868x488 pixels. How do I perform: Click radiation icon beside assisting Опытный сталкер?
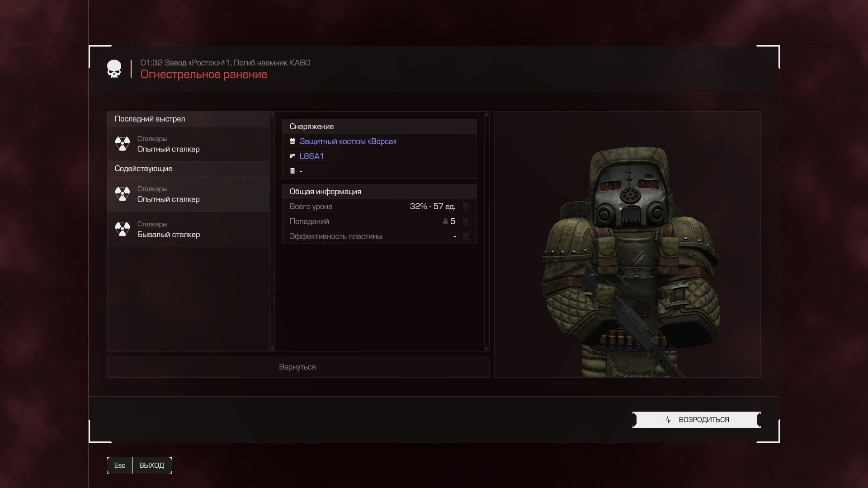click(123, 194)
